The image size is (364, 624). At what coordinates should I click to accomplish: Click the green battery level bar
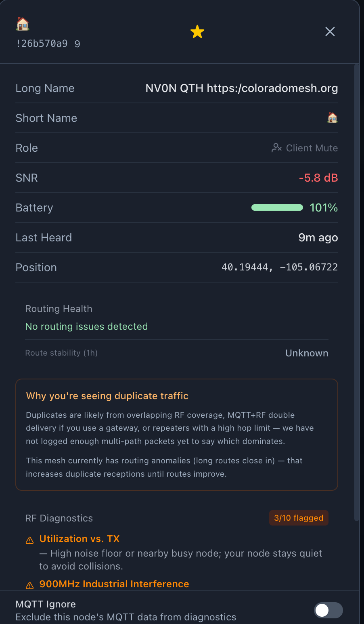point(277,207)
